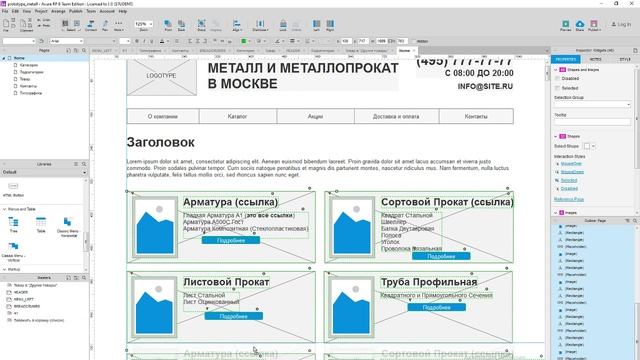The width and height of the screenshot is (640, 360).
Task: Bring the selection to Front
Action: tap(168, 24)
